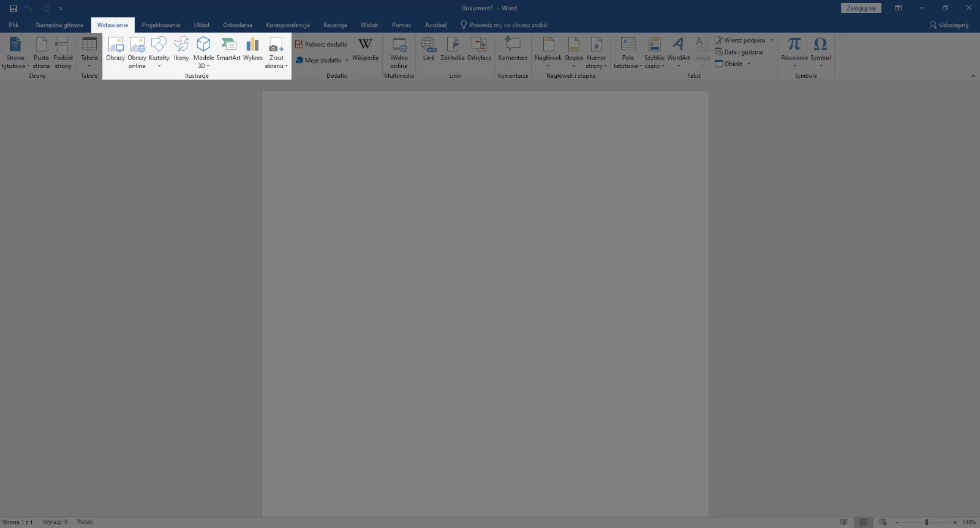The image size is (980, 528).
Task: Open Moje dodatki dropdown
Action: [x=322, y=60]
